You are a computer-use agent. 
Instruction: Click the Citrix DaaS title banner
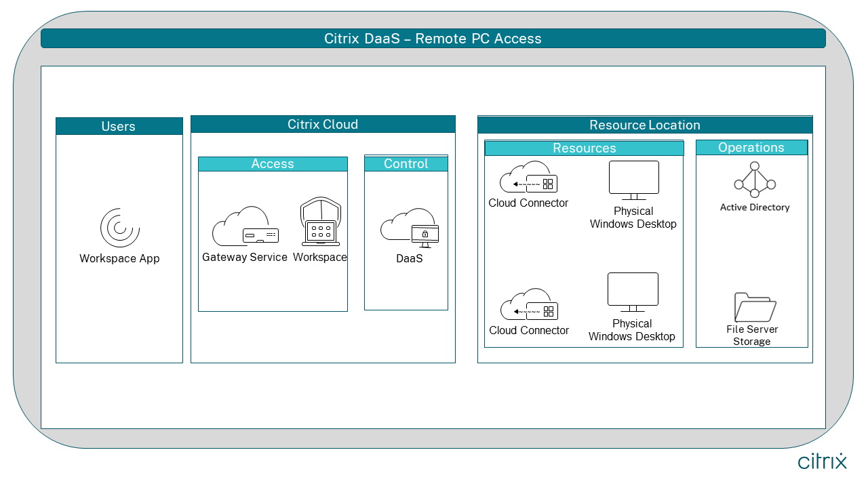[434, 39]
